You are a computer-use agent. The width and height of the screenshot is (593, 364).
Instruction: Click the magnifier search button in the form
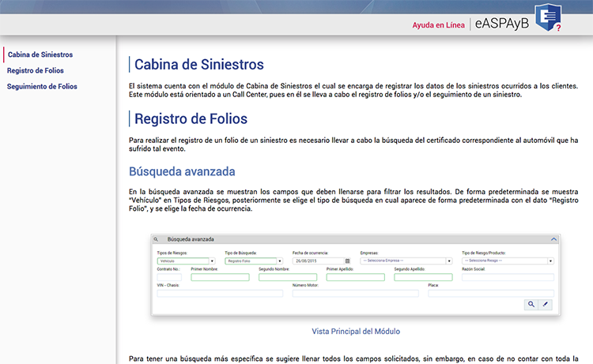(x=531, y=304)
